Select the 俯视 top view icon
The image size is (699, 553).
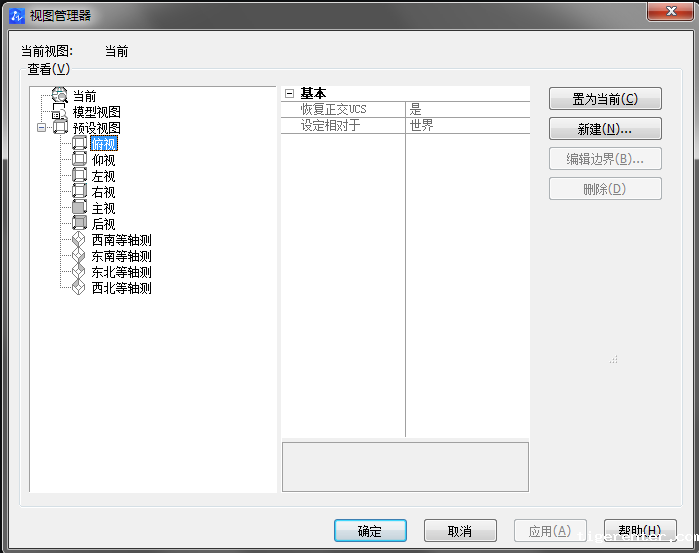click(80, 144)
